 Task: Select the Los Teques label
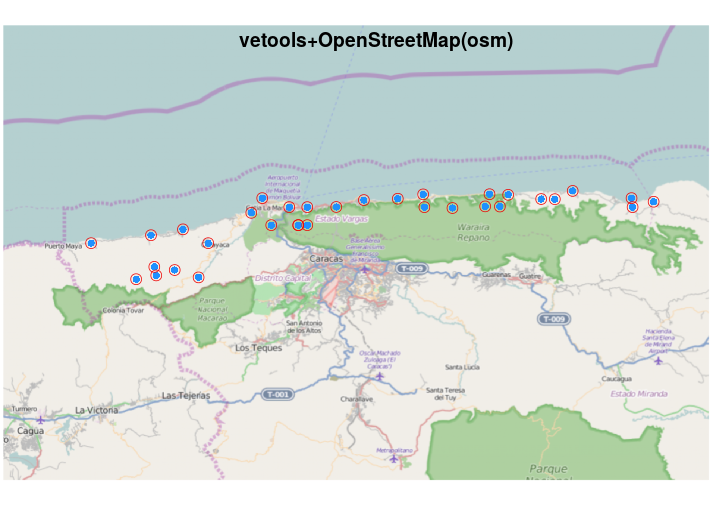(254, 348)
